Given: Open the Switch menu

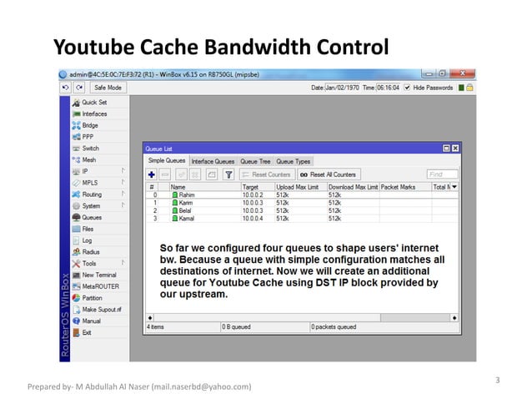Looking at the screenshot, I should 99,149.
